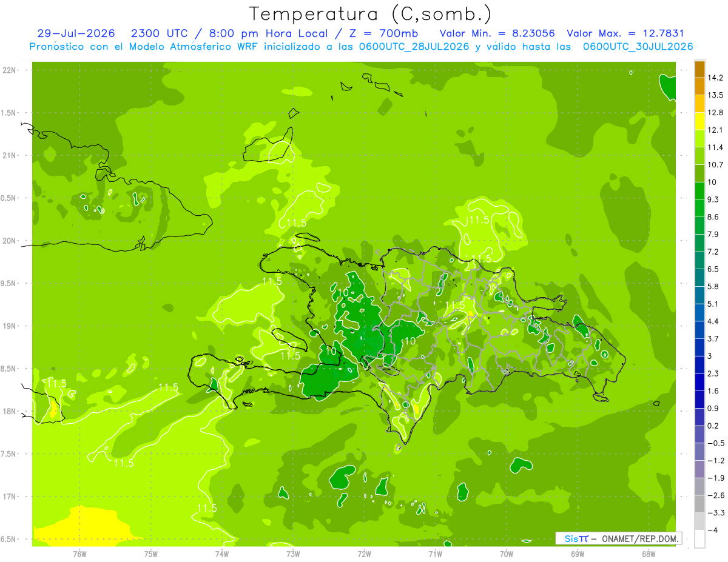The width and height of the screenshot is (728, 562).
Task: Click the 21N latitude axis label
Action: 10,155
